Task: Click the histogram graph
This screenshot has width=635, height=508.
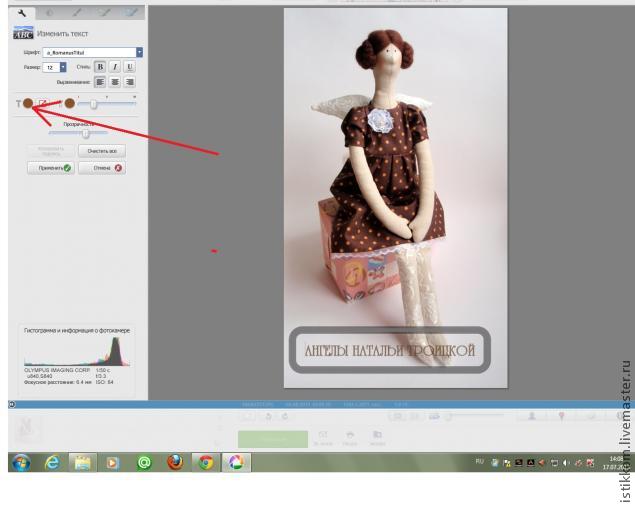Action: pos(77,352)
